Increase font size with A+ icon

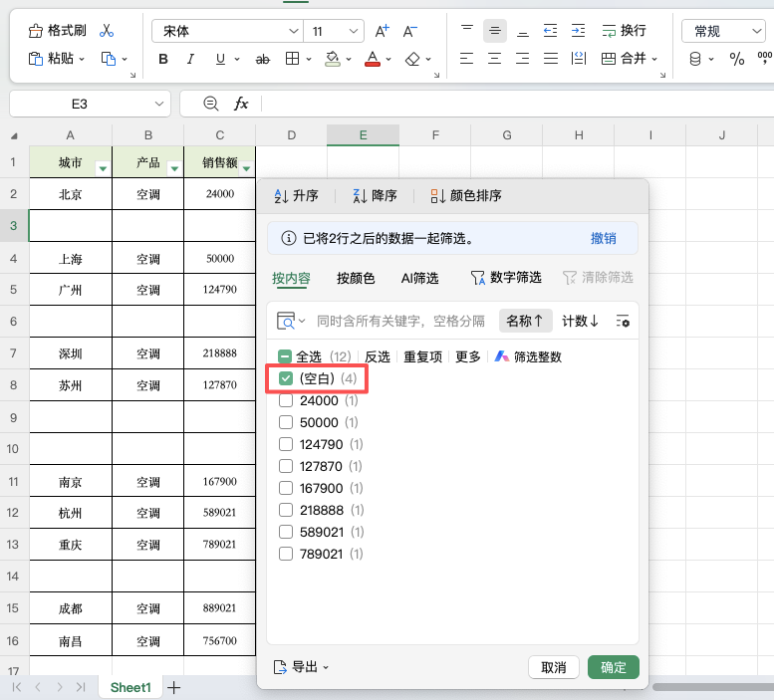pos(383,31)
